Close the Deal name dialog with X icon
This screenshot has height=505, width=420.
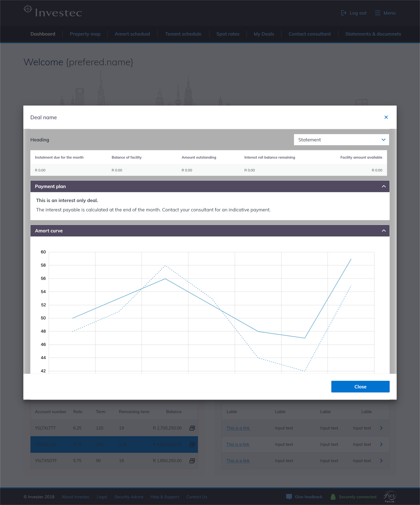386,117
